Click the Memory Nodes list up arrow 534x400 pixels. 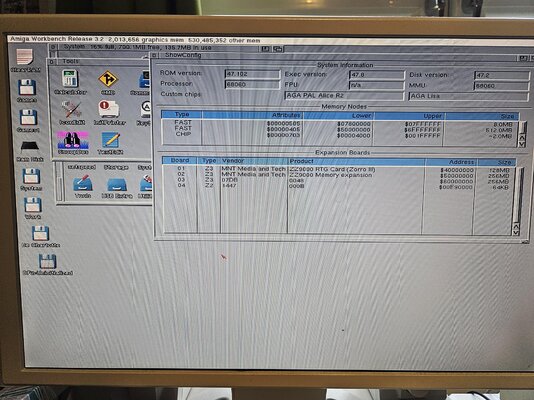(x=522, y=137)
